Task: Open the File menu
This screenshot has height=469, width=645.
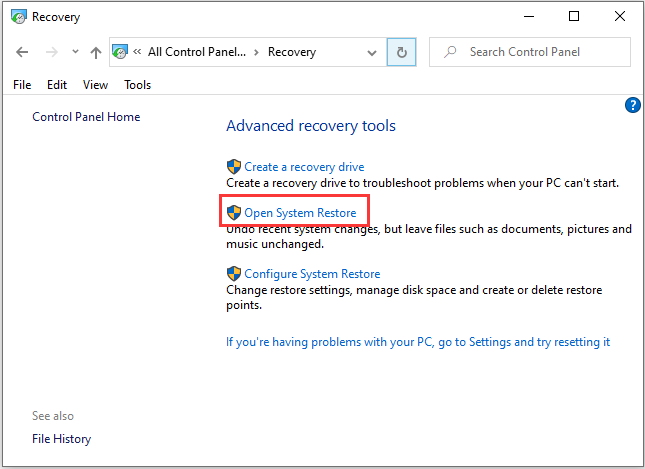Action: tap(22, 85)
